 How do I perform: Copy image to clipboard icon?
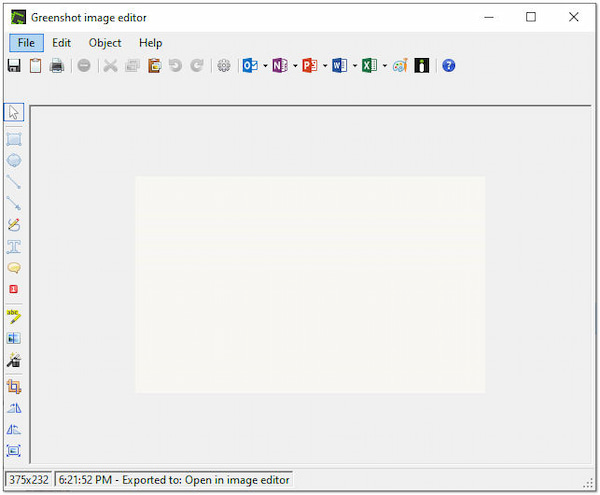[x=36, y=66]
